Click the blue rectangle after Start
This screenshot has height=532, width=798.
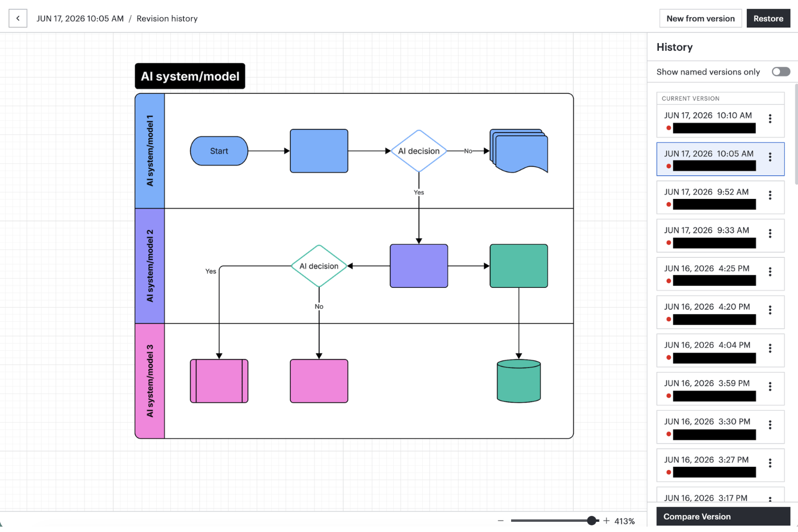(319, 151)
